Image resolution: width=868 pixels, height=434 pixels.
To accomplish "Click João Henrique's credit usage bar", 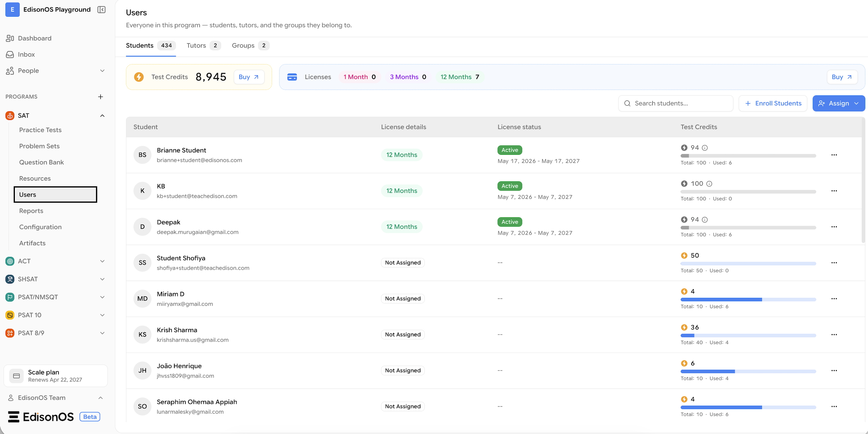I will click(748, 371).
